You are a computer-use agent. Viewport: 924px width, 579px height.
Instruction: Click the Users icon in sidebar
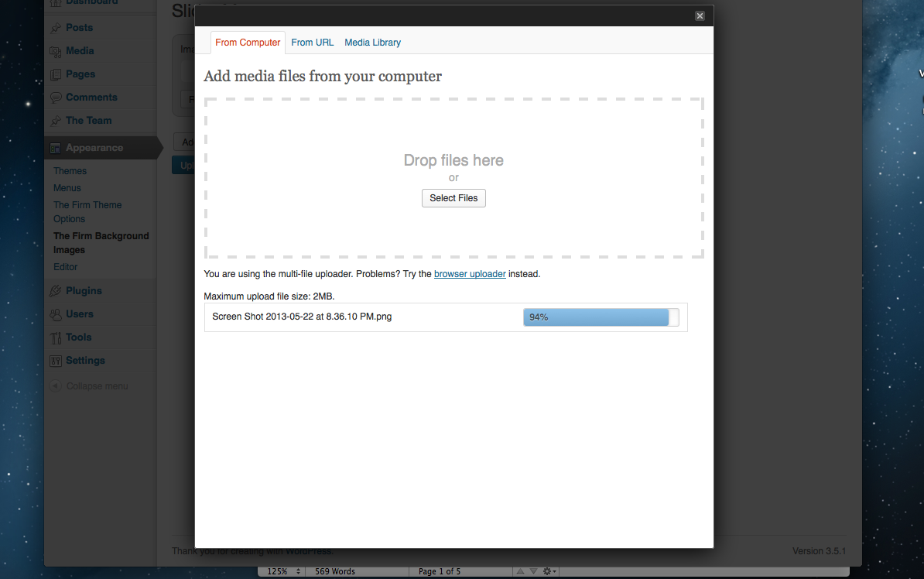click(x=56, y=314)
